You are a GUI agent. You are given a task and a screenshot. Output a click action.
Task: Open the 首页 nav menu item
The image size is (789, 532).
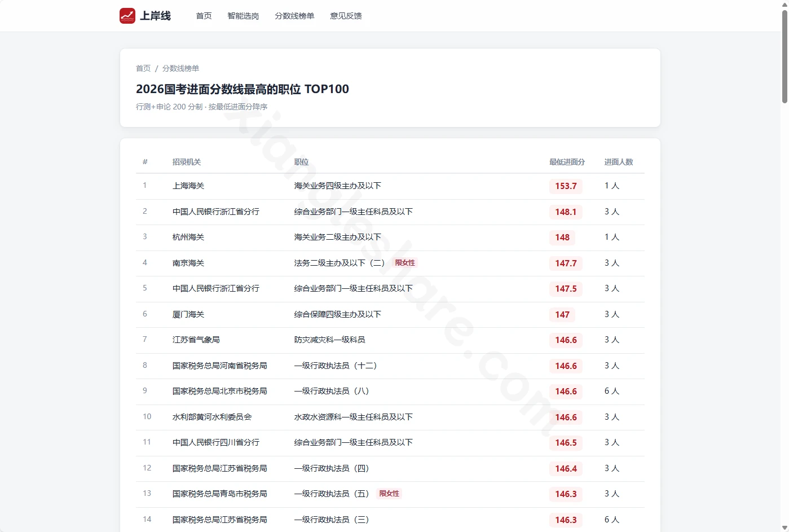click(x=204, y=16)
